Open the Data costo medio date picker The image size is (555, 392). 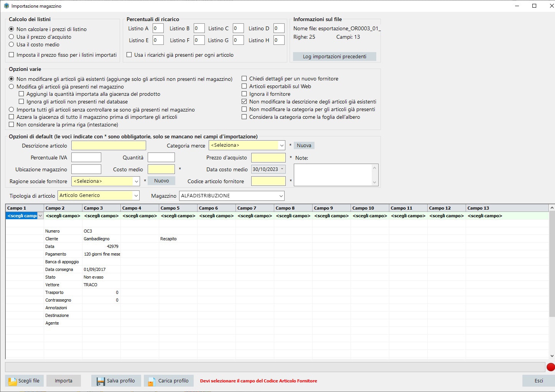click(x=282, y=169)
